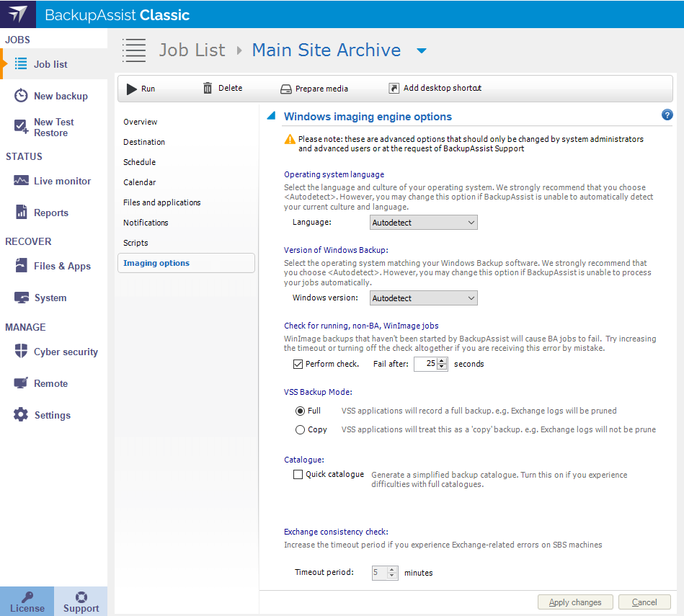The width and height of the screenshot is (684, 616).
Task: Click the Run play icon
Action: (132, 89)
